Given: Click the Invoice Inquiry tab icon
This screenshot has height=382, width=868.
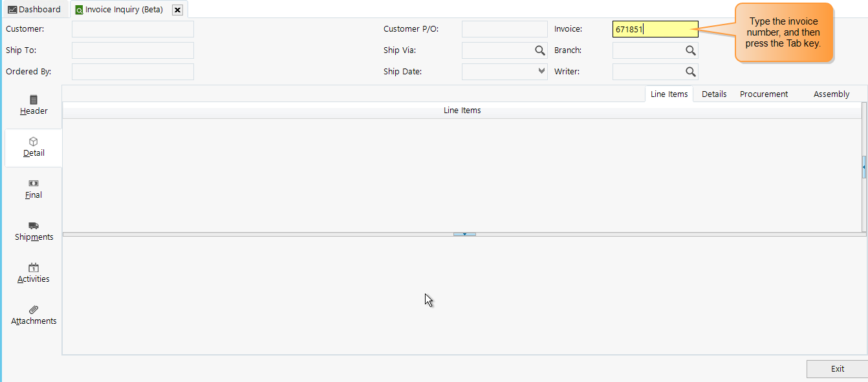Looking at the screenshot, I should pyautogui.click(x=79, y=10).
